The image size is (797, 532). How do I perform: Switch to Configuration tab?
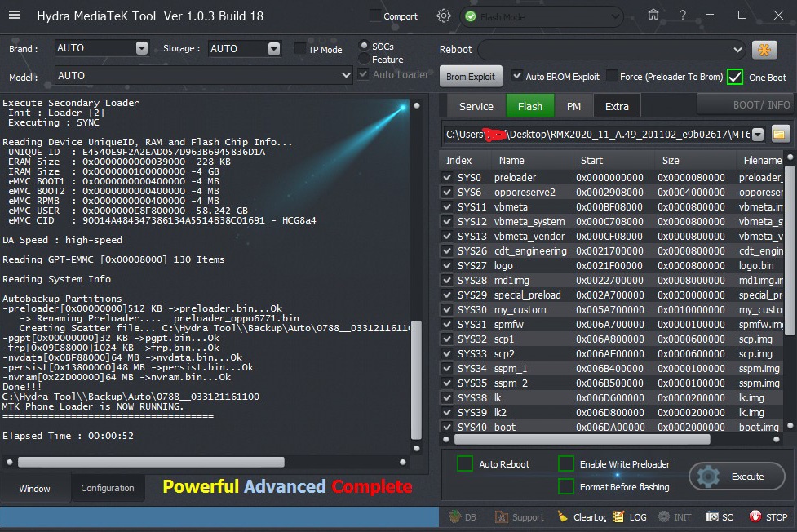[x=107, y=488]
